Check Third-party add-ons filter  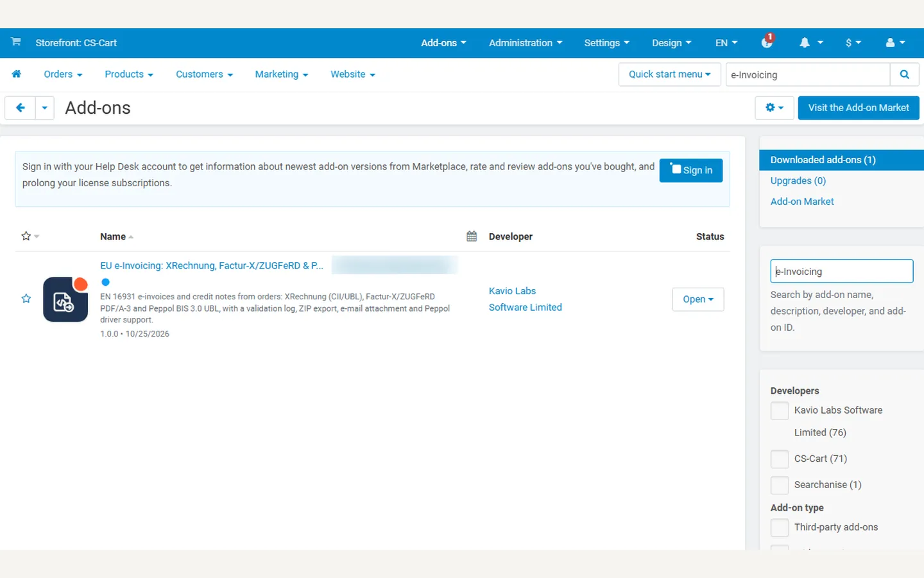pos(780,527)
